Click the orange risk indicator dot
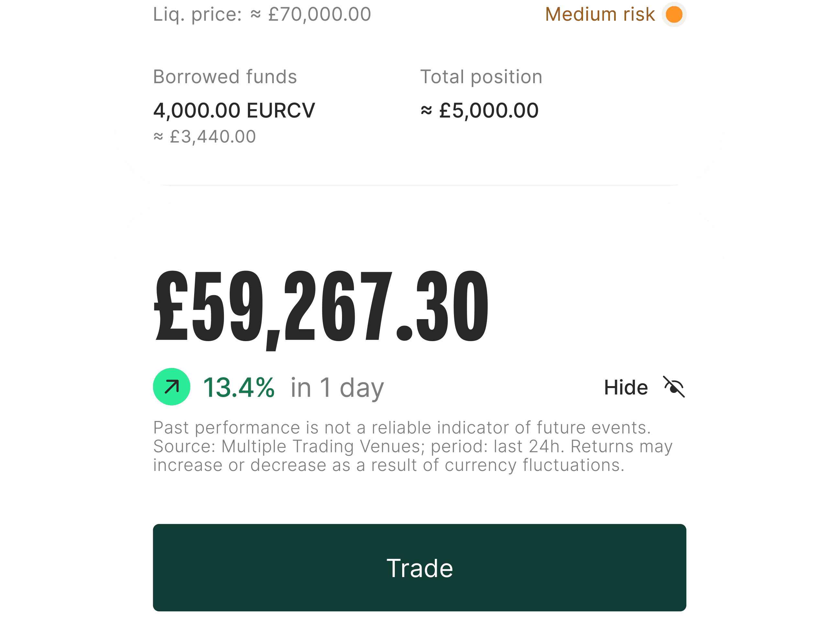The height and width of the screenshot is (644, 839). coord(673,15)
